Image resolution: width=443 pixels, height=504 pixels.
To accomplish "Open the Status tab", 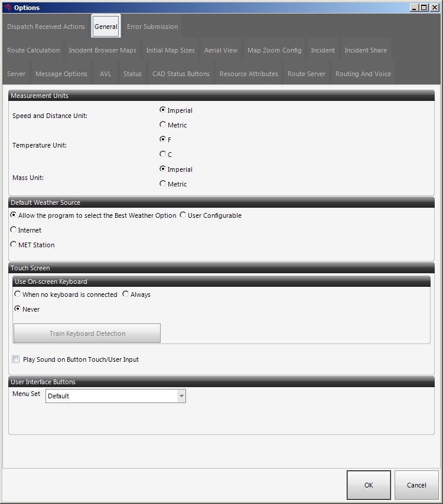I will tap(132, 74).
